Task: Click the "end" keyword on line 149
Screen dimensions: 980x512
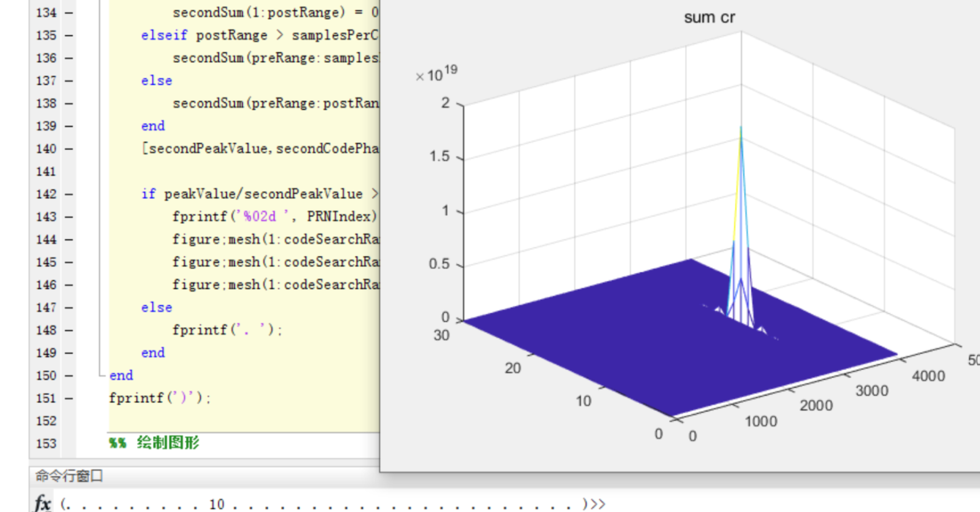Action: (x=153, y=353)
